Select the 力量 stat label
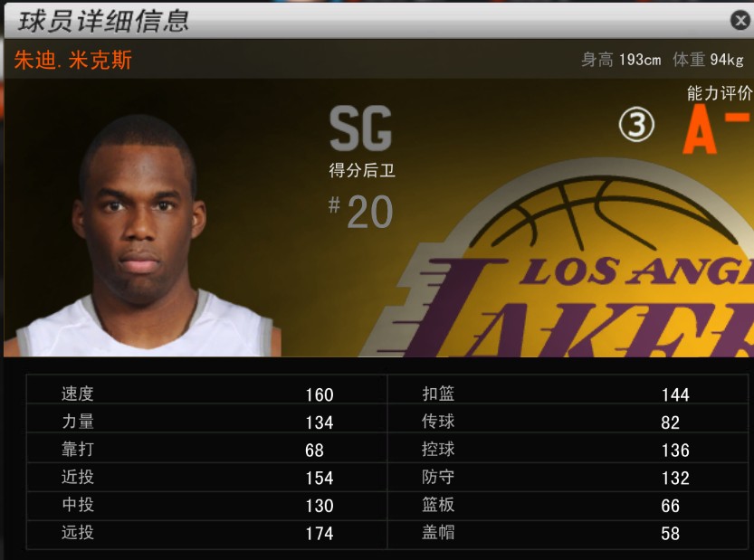Screen dimensions: 754x560 click(x=78, y=422)
